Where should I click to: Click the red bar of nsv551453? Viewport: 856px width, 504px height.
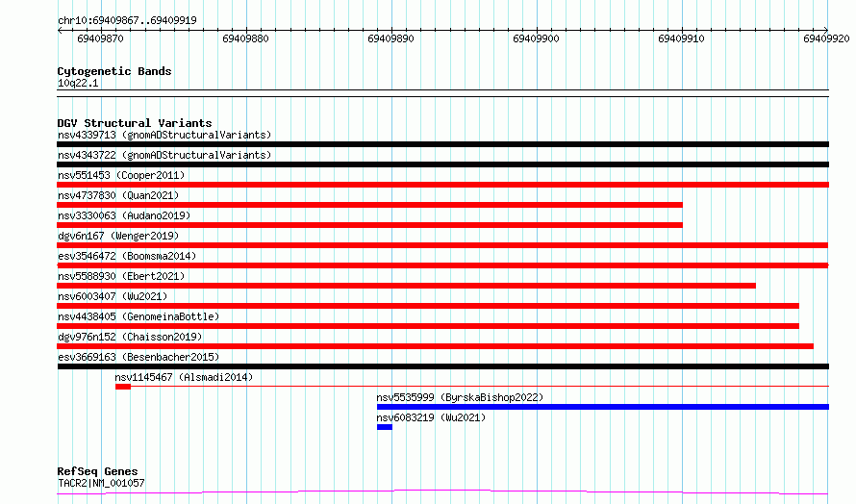coord(442,185)
